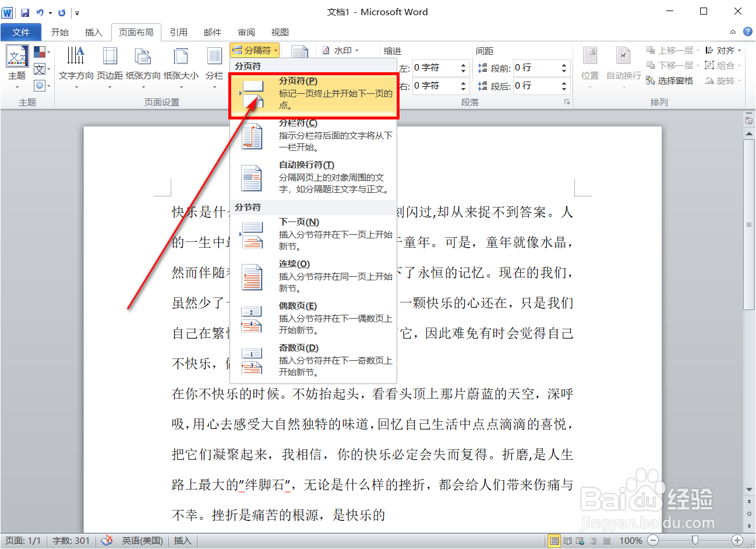Open the 水印 watermark dropdown
Image resolution: width=756 pixels, height=549 pixels.
341,50
